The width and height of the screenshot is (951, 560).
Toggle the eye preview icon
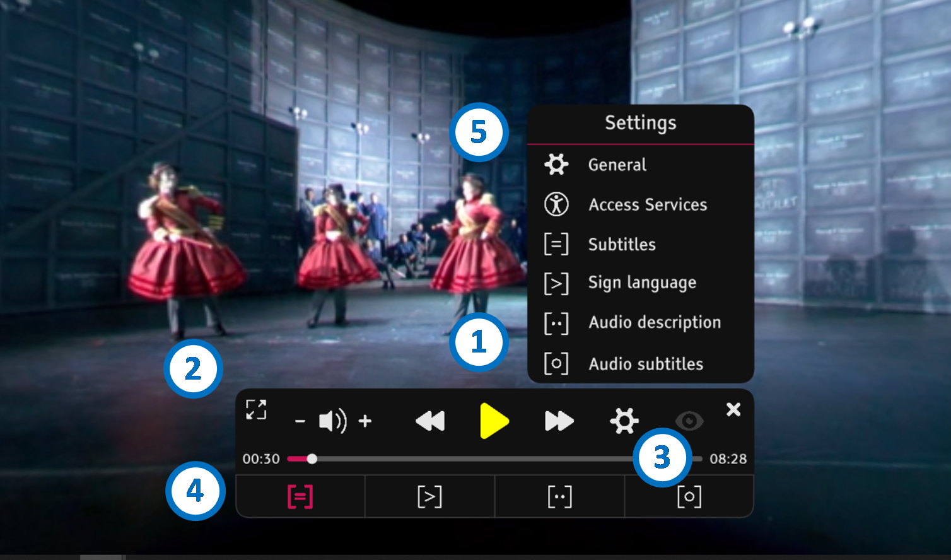[689, 421]
